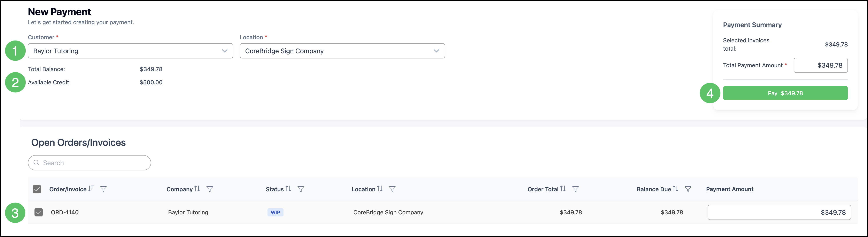
Task: Filter by Status funnel icon
Action: pos(301,189)
